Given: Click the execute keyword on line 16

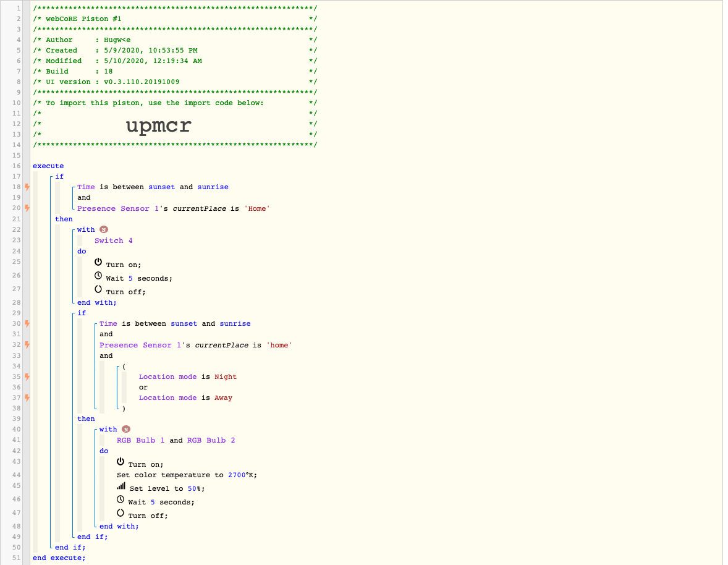Looking at the screenshot, I should click(48, 166).
